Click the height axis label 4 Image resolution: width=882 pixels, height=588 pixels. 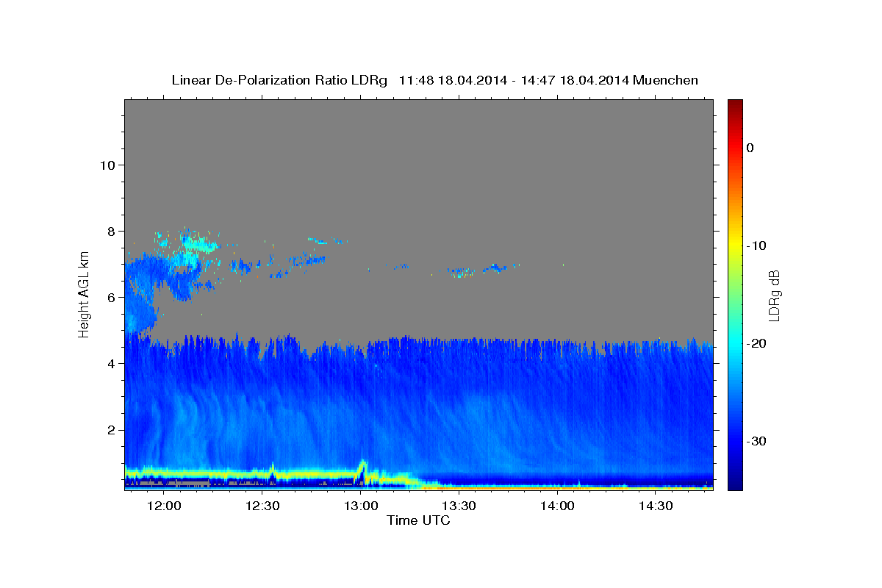click(110, 363)
